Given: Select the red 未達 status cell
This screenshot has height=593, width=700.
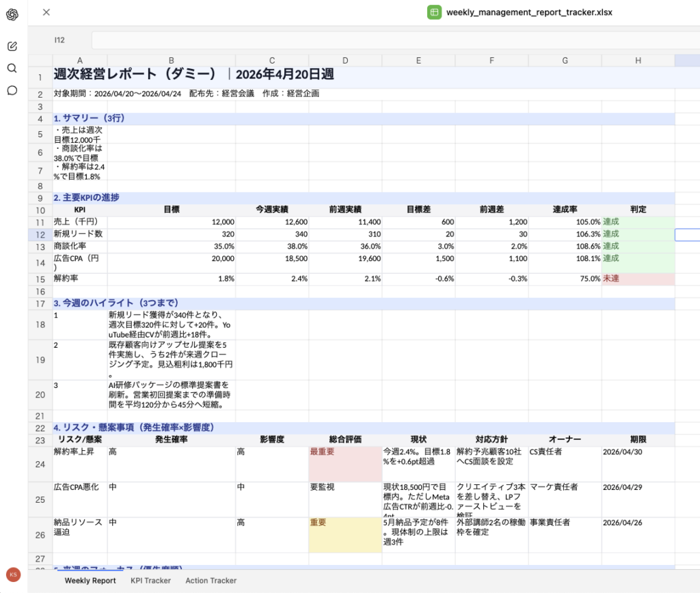Looking at the screenshot, I should tap(638, 279).
